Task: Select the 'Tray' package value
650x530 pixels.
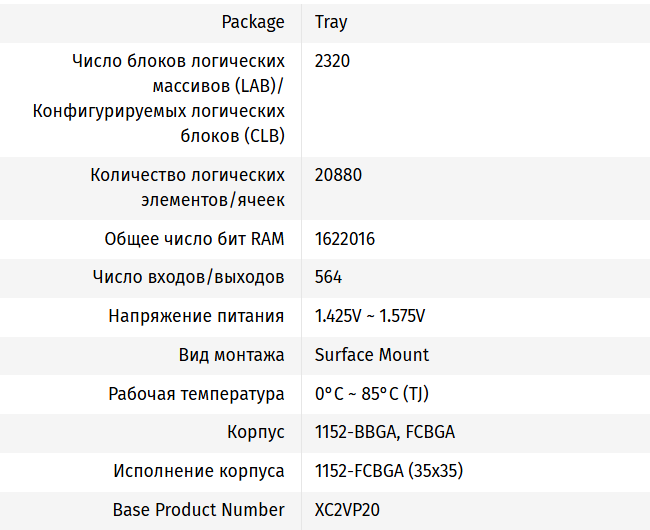Action: [331, 22]
